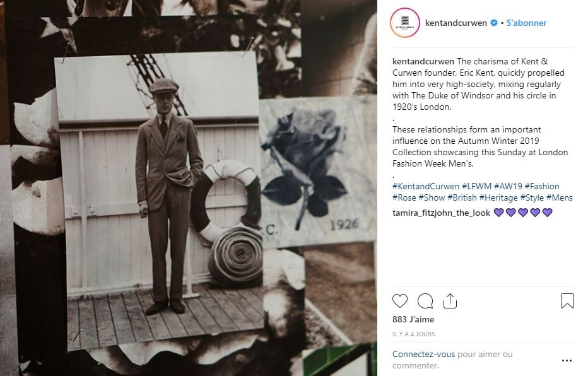Like the post with the heart icon

pyautogui.click(x=400, y=301)
